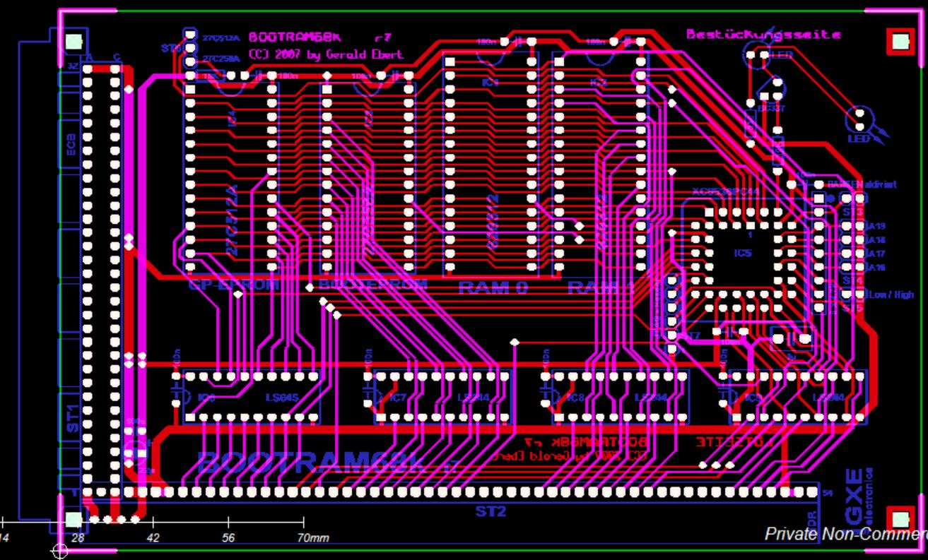This screenshot has height=560, width=928.
Task: Select the IC2 reference designator
Action: (x=599, y=83)
